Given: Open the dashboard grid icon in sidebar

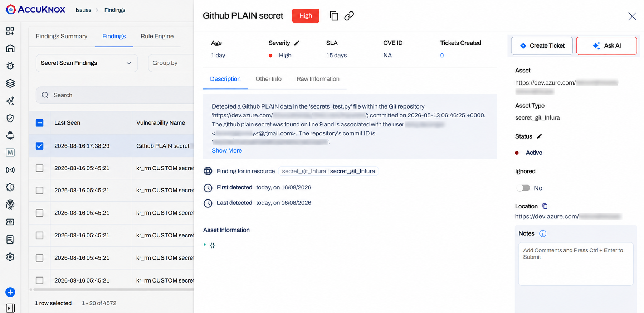Looking at the screenshot, I should point(10,31).
